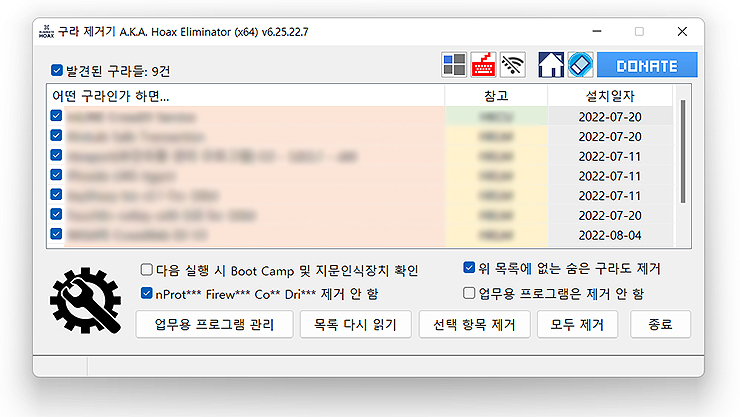The width and height of the screenshot is (740, 417).
Task: Uncheck the second row dated 2022-07-20
Action: (x=56, y=136)
